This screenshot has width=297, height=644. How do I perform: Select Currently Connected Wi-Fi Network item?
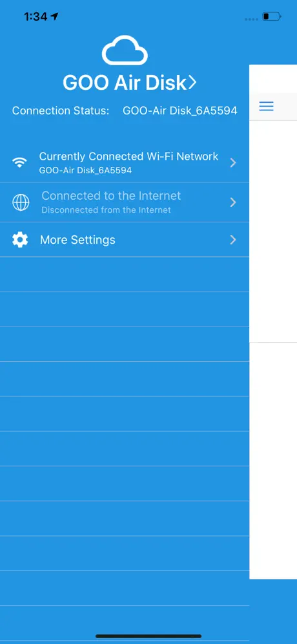pyautogui.click(x=125, y=163)
